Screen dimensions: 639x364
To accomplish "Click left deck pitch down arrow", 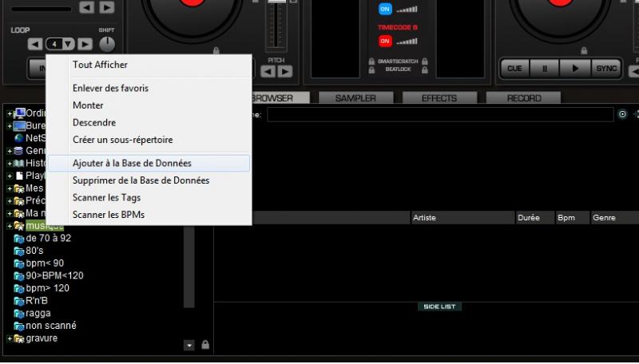I will pos(268,72).
